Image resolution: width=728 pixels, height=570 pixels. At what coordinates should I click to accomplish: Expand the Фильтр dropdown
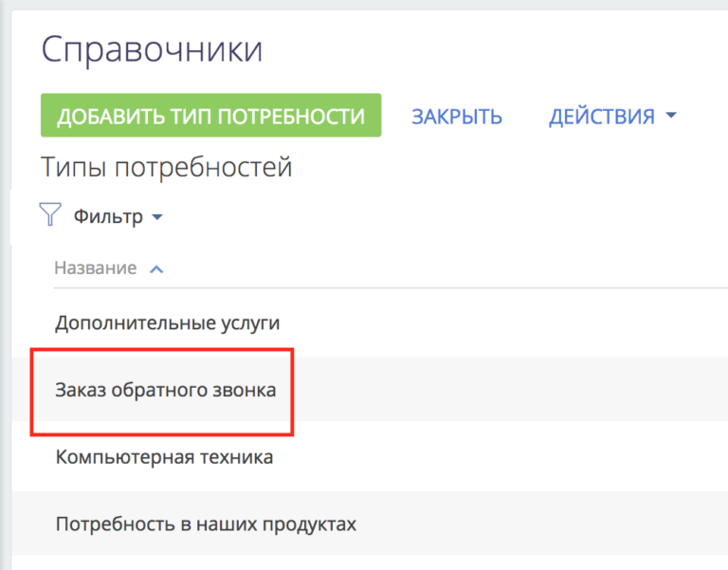point(118,216)
